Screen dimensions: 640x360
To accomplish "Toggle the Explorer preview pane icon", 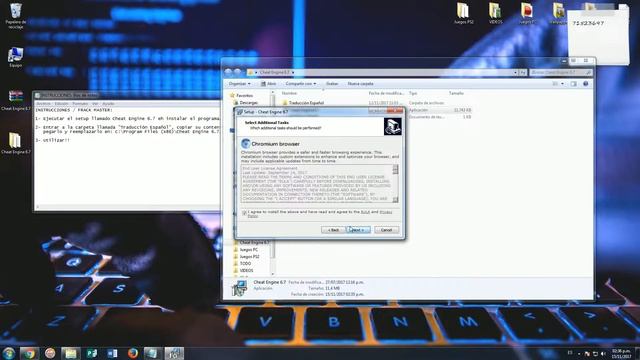I will (573, 84).
